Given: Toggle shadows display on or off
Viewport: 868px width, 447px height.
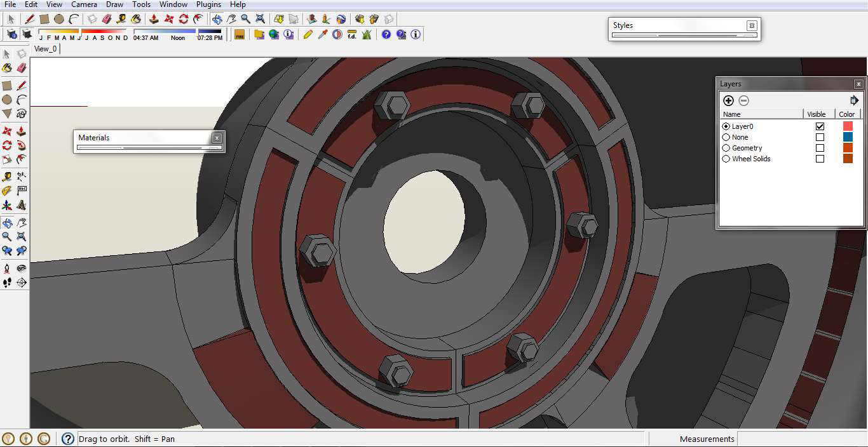Looking at the screenshot, I should tap(27, 34).
